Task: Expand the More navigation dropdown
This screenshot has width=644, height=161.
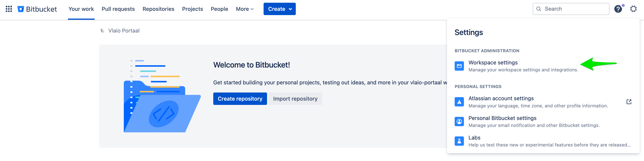Action: [244, 9]
